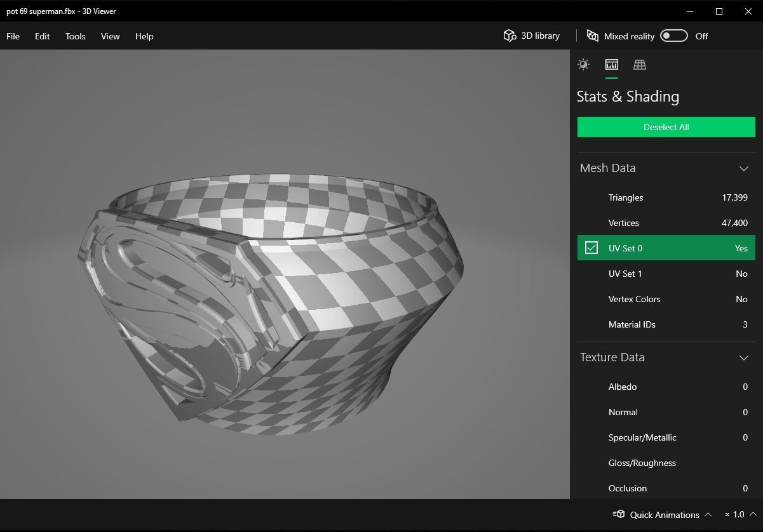
Task: Open the Grid & Views tab icon
Action: [640, 64]
